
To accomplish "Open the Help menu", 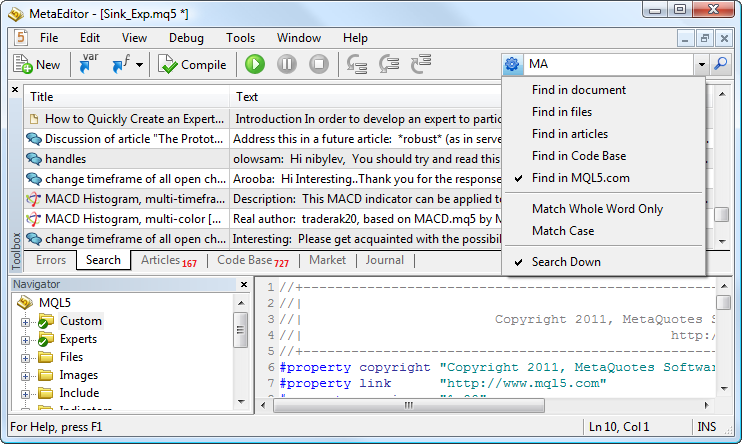I will (355, 38).
